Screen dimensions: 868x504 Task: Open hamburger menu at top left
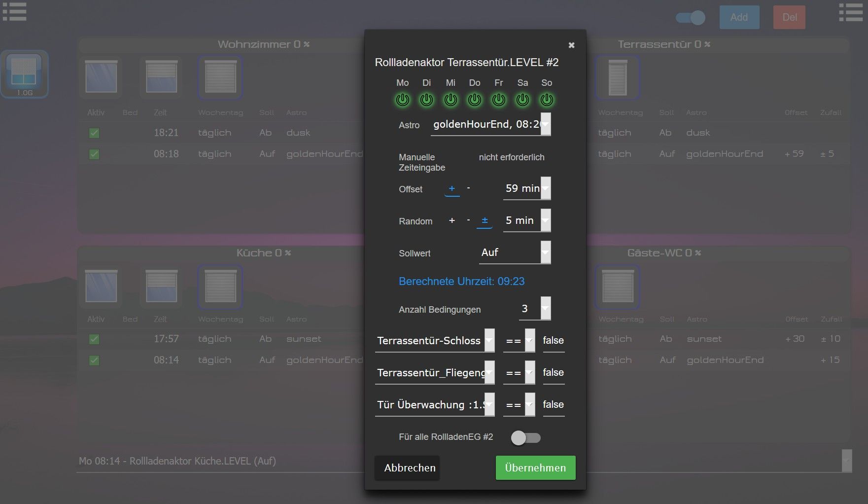click(15, 12)
